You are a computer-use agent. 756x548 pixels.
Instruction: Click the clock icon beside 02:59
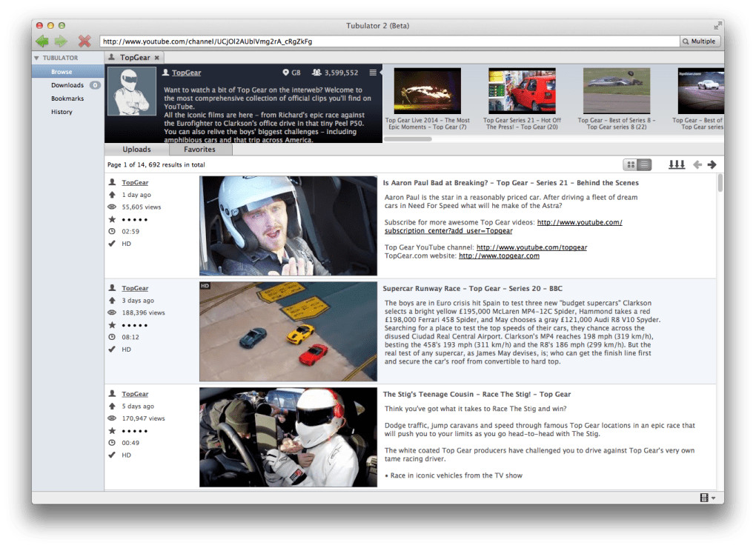coord(112,232)
